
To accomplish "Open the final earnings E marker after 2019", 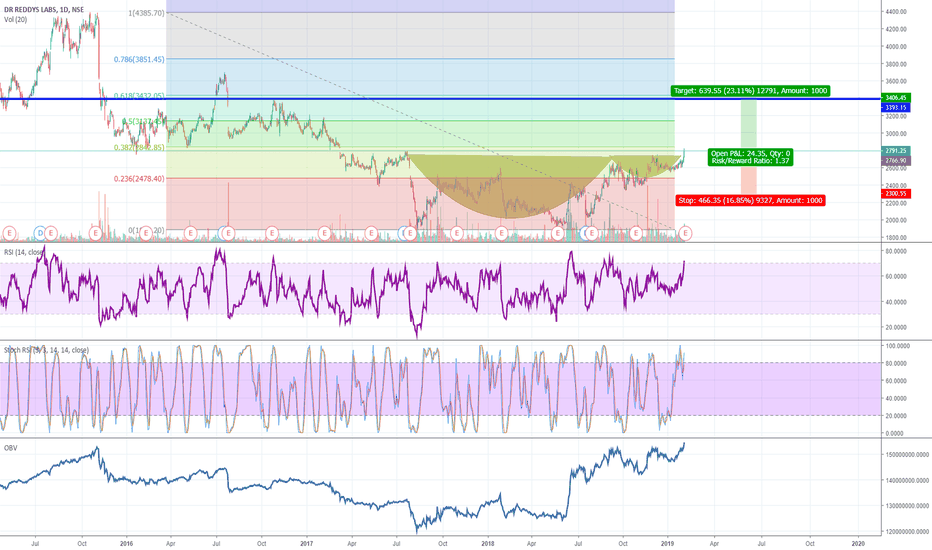I will tap(685, 233).
